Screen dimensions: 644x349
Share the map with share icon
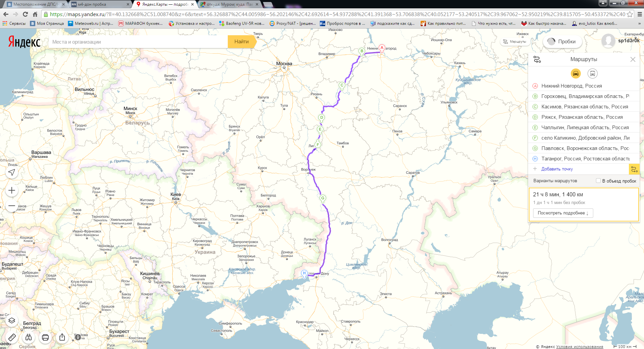point(62,337)
